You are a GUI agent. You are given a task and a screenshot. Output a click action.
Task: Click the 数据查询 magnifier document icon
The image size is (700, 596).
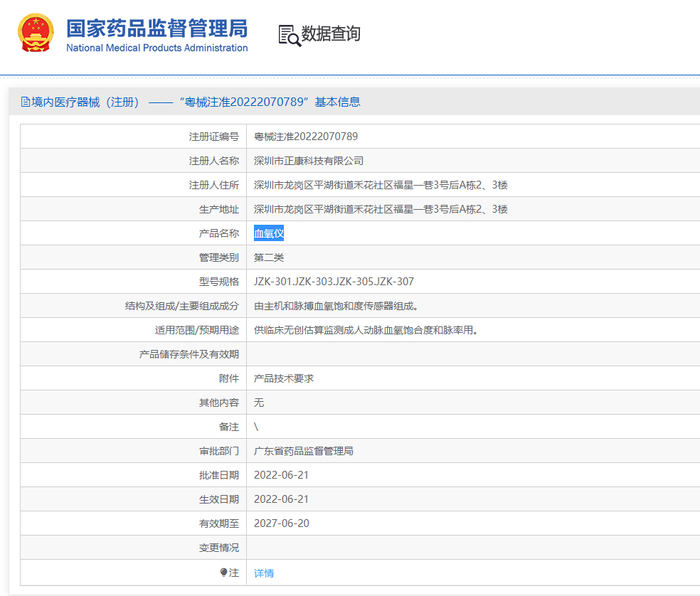coord(289,35)
